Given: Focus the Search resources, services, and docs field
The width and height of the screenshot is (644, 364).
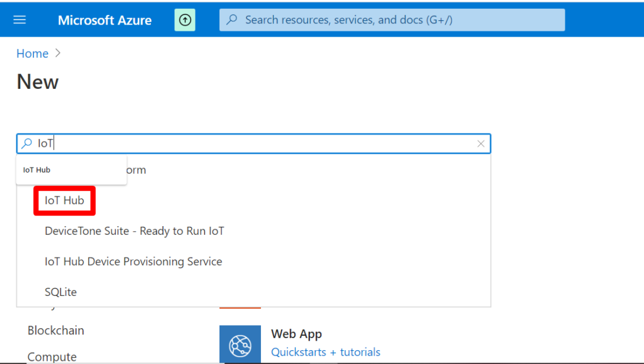Looking at the screenshot, I should 392,20.
